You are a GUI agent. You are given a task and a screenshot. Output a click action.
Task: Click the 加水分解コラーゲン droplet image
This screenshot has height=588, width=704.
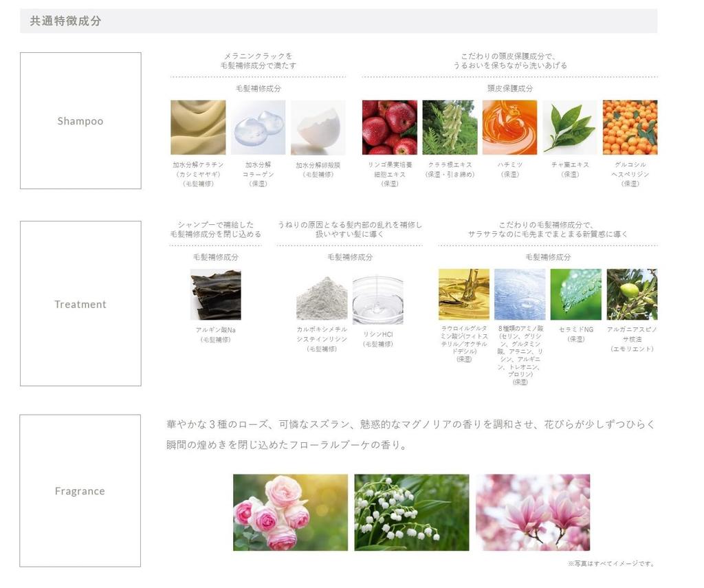[x=256, y=127]
